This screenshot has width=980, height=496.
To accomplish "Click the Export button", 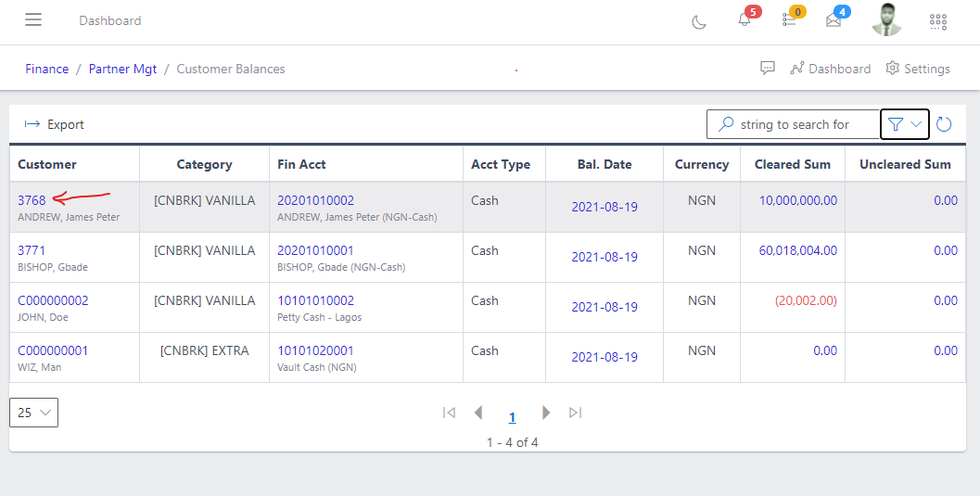I will click(x=55, y=124).
